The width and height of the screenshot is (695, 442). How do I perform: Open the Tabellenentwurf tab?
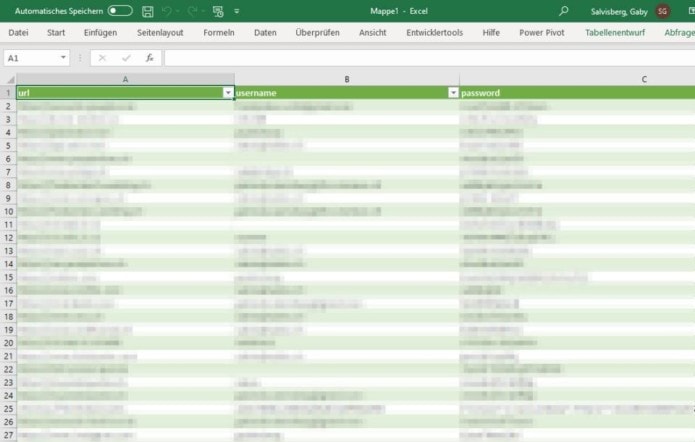click(x=617, y=33)
